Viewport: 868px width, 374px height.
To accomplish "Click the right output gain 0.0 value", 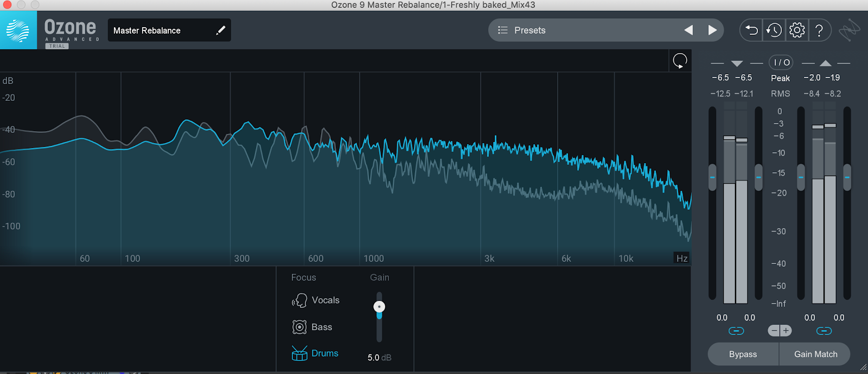I will (x=839, y=318).
